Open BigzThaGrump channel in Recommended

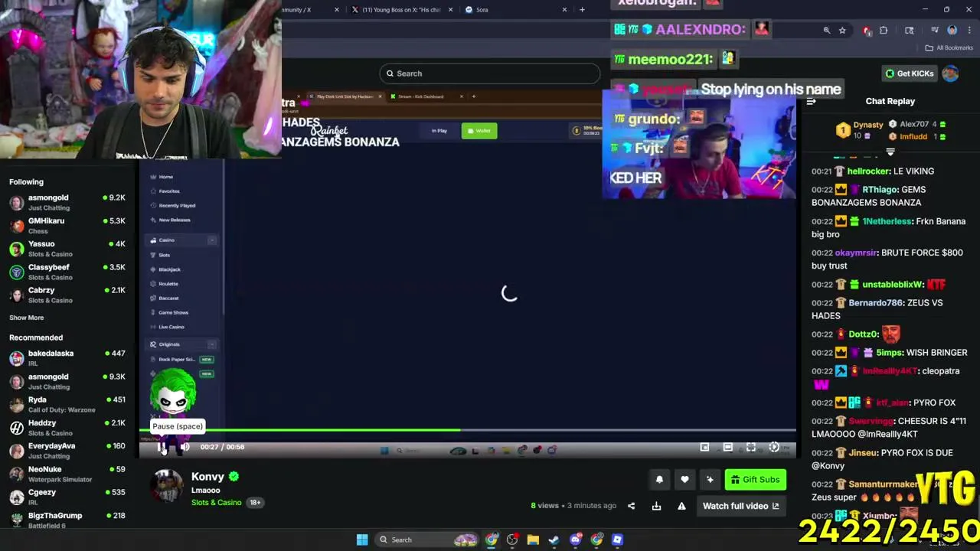coord(67,520)
